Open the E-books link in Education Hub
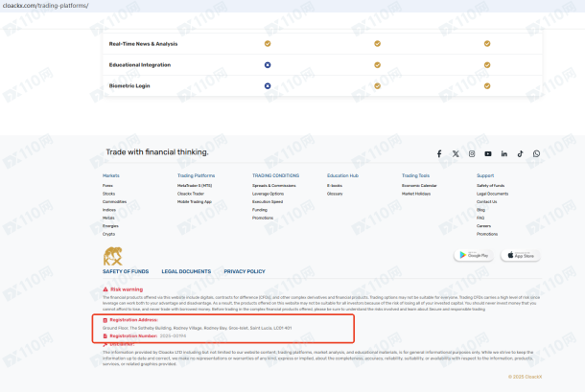Viewport: 585px width, 392px height. click(x=334, y=185)
